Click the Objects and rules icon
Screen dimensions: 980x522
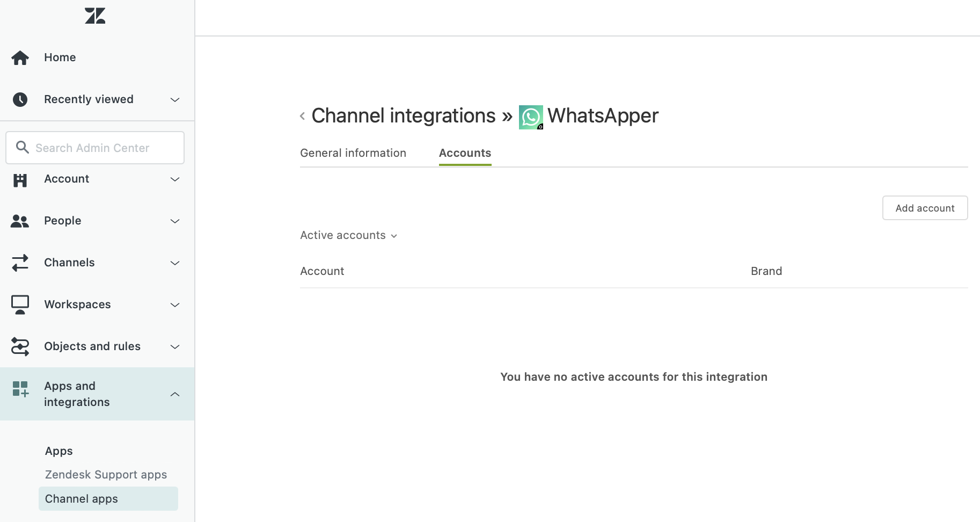coord(20,346)
